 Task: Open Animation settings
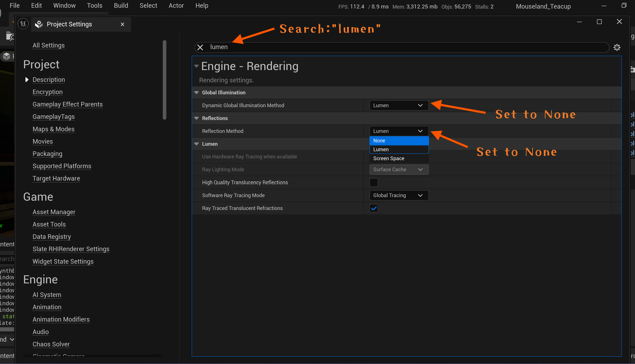47,307
